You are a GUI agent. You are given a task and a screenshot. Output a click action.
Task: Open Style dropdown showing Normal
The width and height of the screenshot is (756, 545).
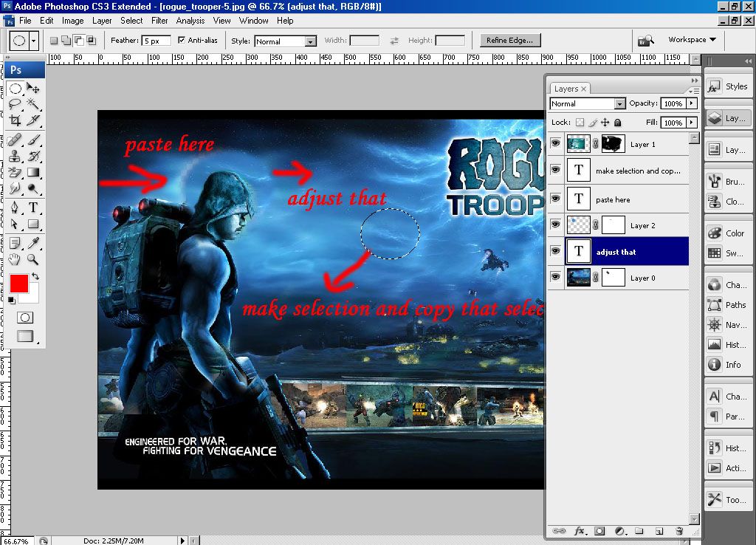pos(286,41)
